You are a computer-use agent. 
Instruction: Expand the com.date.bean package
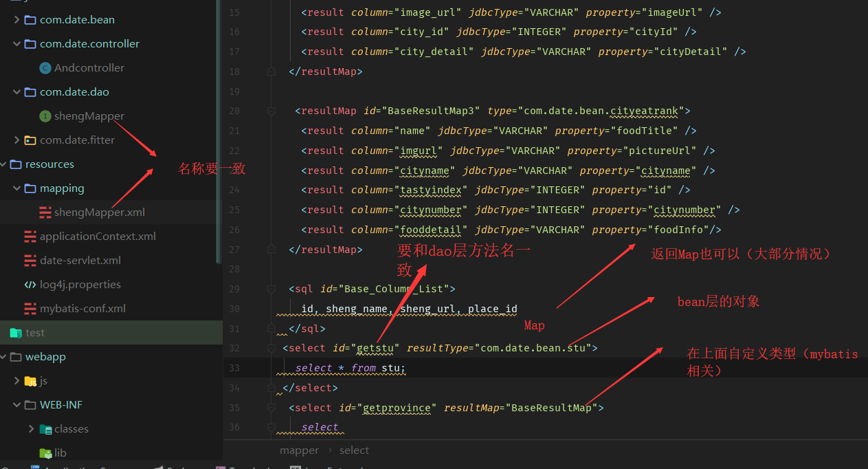pyautogui.click(x=17, y=20)
